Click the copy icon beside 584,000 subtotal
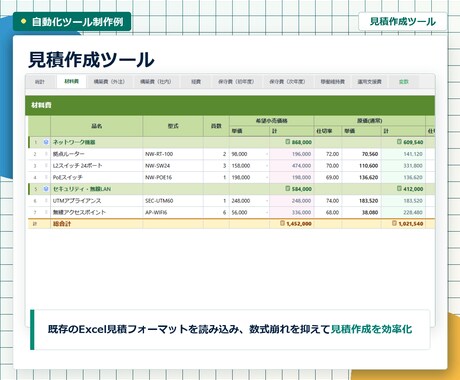The image size is (460, 380). [x=288, y=188]
